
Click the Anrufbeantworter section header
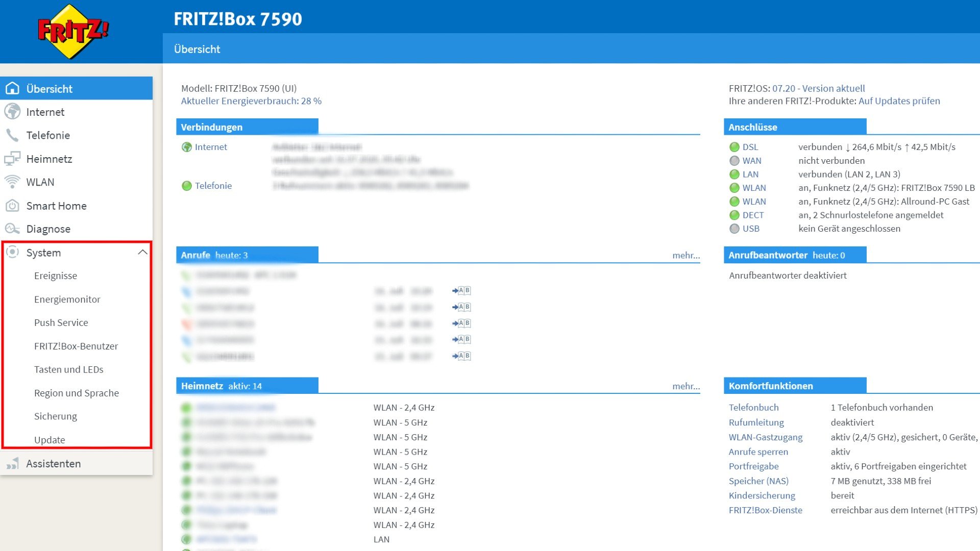click(x=795, y=255)
